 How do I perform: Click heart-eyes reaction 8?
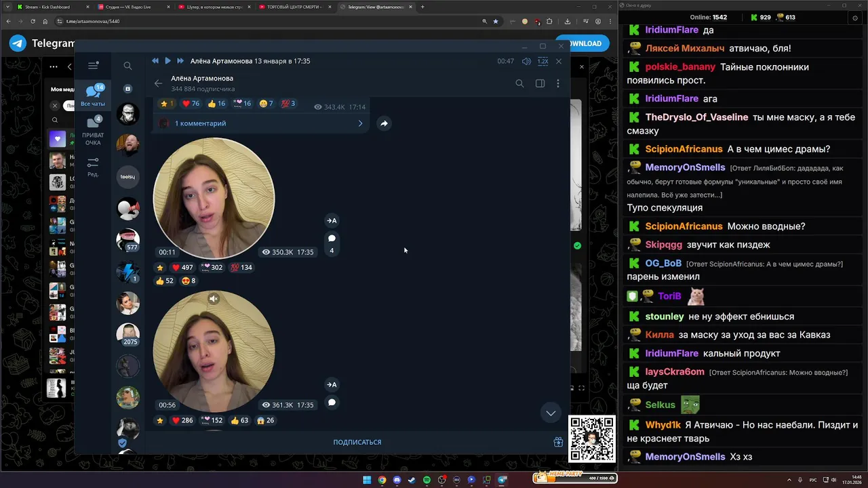188,281
